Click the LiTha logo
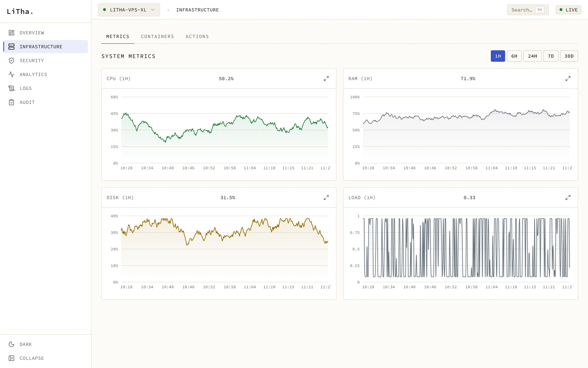The width and height of the screenshot is (588, 368). (x=20, y=11)
